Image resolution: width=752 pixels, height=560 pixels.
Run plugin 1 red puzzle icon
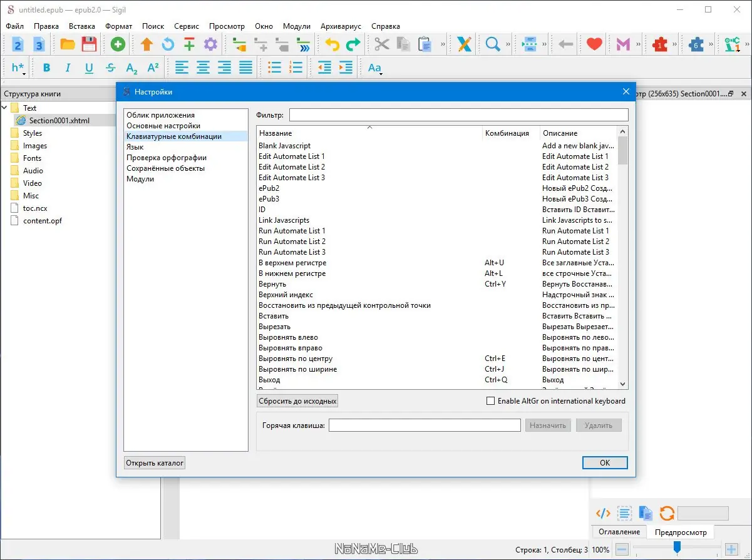[x=660, y=44]
